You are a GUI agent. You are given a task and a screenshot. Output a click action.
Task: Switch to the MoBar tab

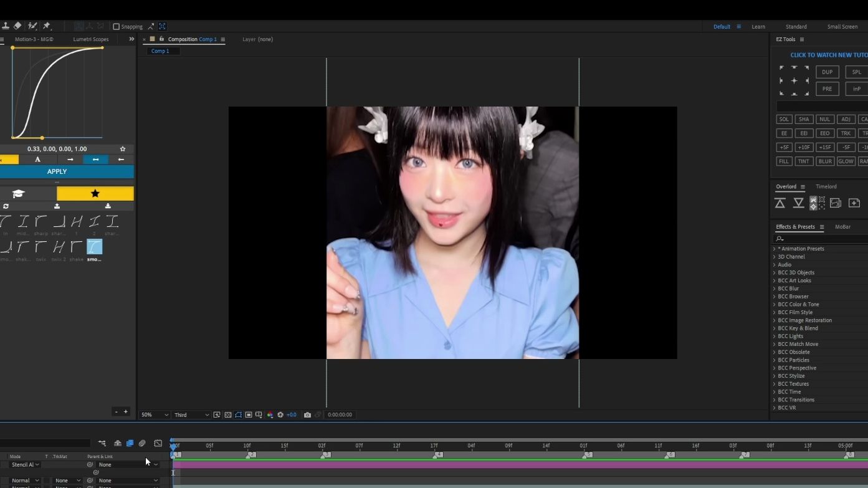(x=843, y=227)
